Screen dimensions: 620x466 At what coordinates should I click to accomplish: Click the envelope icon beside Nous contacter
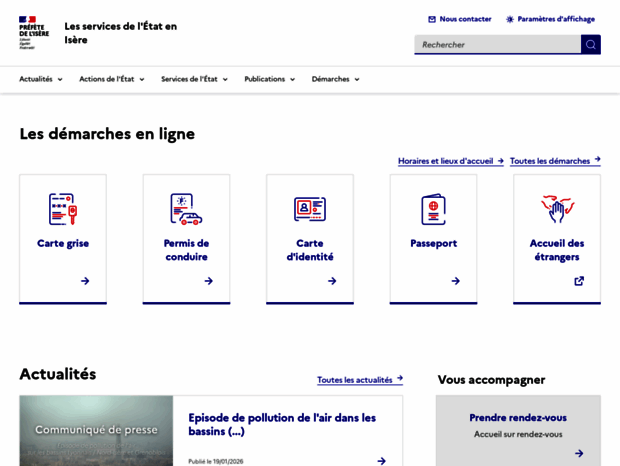[x=432, y=19]
